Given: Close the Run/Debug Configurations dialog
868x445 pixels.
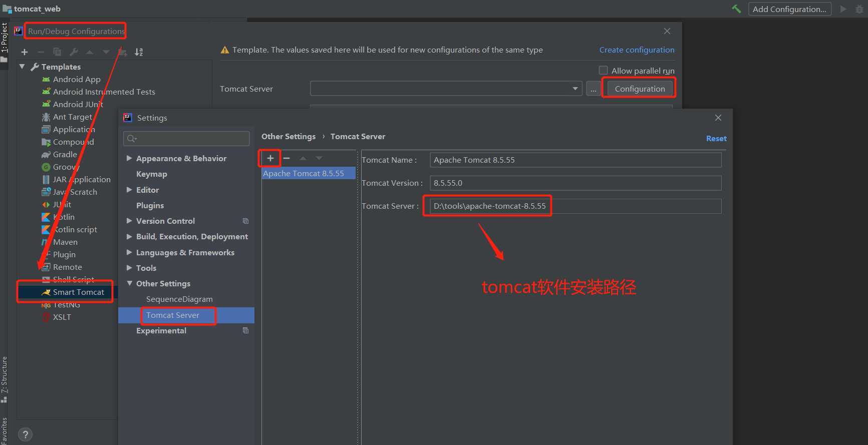Looking at the screenshot, I should 667,31.
